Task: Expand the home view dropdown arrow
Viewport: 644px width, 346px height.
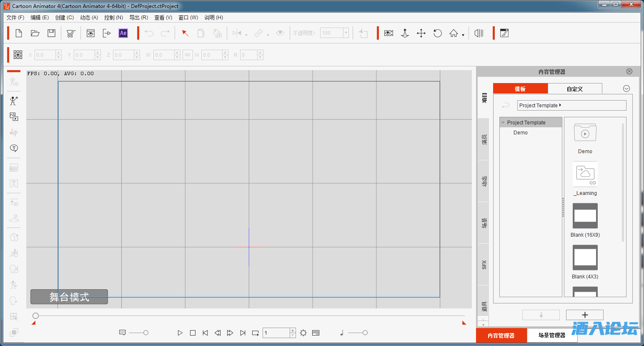Action: pos(463,35)
